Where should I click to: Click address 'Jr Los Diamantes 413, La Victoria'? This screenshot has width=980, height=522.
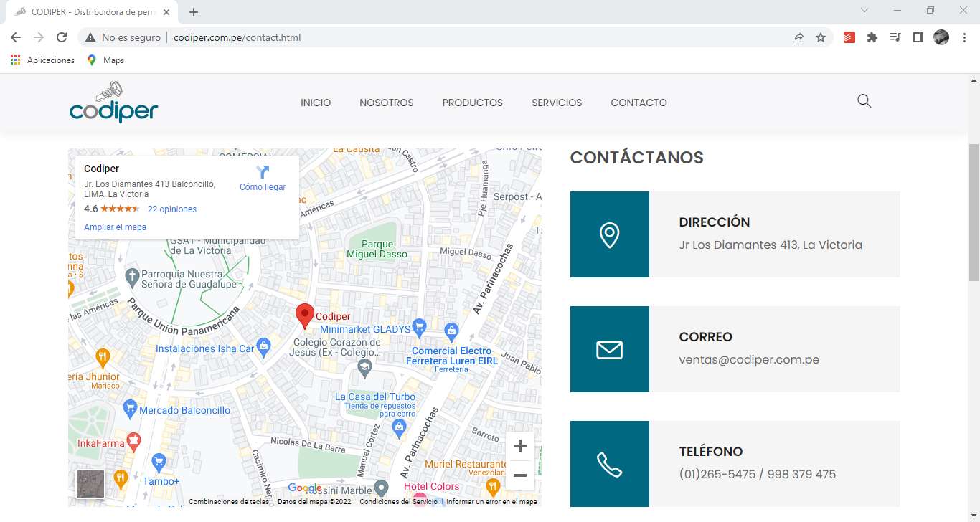pyautogui.click(x=771, y=245)
